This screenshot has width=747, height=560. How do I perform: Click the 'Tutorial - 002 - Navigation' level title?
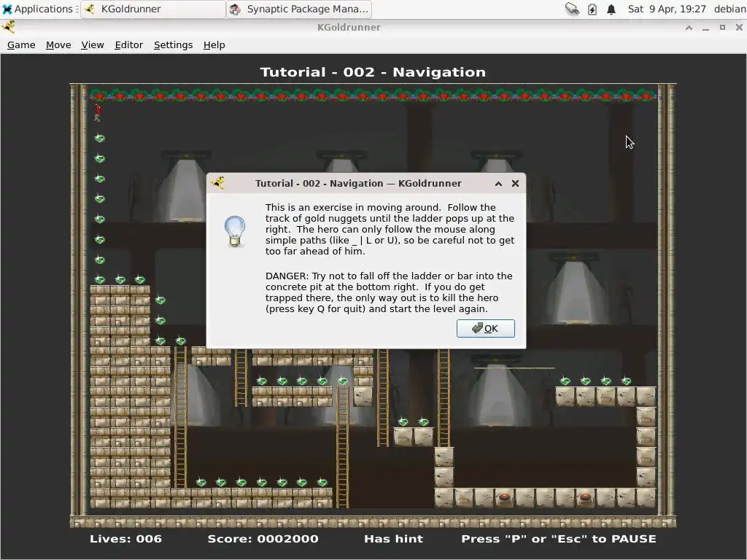[x=373, y=72]
